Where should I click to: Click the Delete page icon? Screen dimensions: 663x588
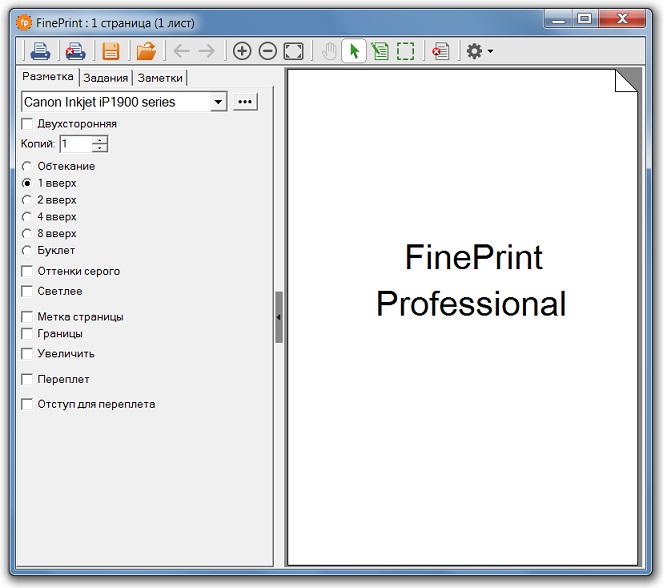[441, 51]
